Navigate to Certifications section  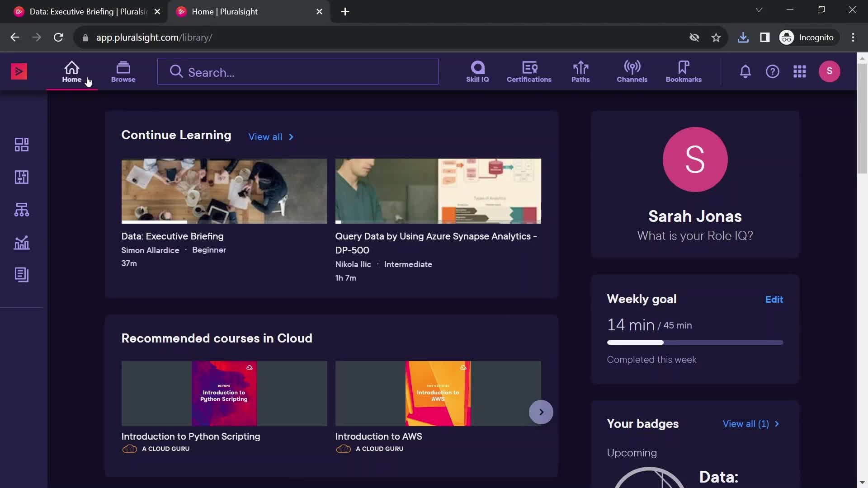(528, 71)
